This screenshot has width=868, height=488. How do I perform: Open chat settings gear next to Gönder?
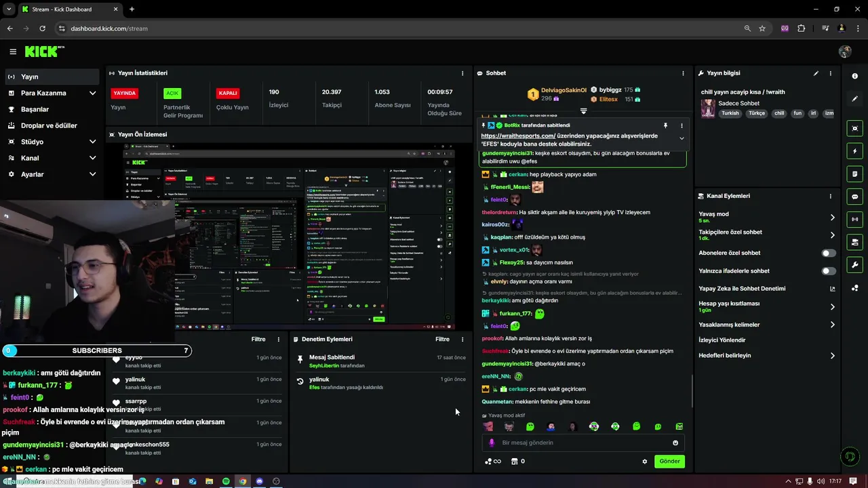(644, 462)
